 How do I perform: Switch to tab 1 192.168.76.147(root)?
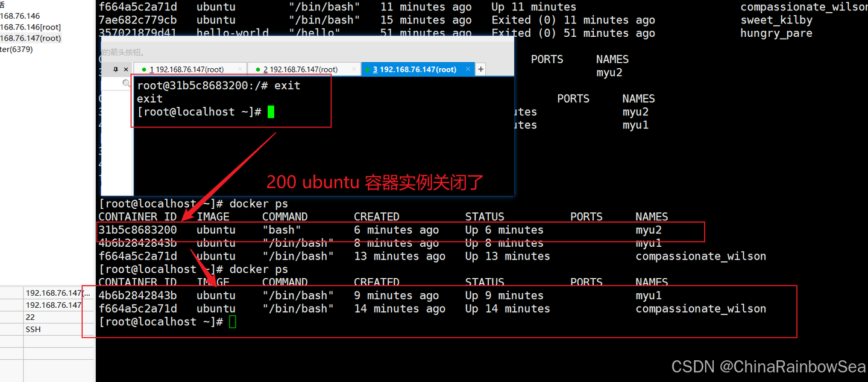189,69
